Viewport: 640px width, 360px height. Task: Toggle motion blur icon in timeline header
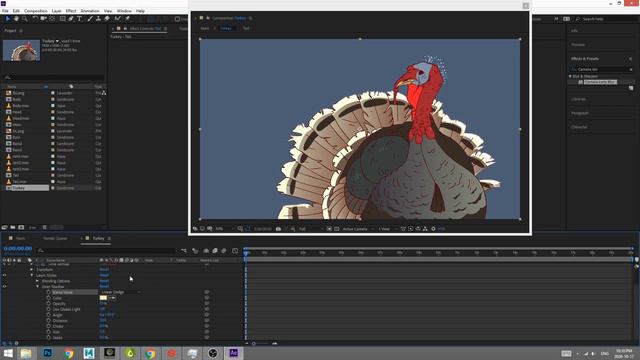224,251
